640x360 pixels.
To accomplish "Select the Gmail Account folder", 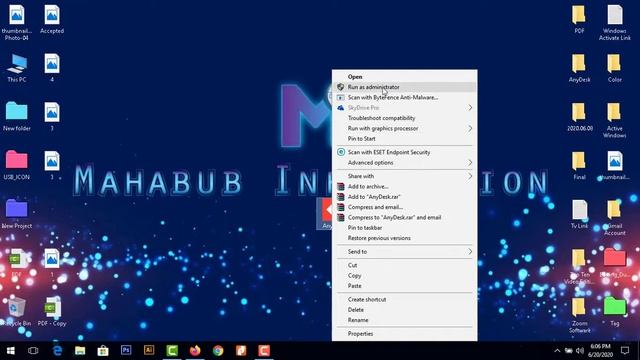I will point(615,217).
